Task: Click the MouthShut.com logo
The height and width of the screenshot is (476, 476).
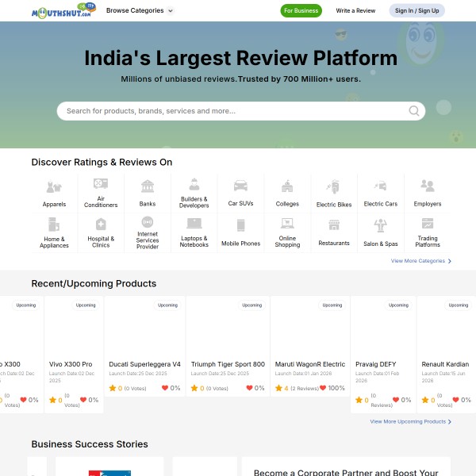Action: 63,10
